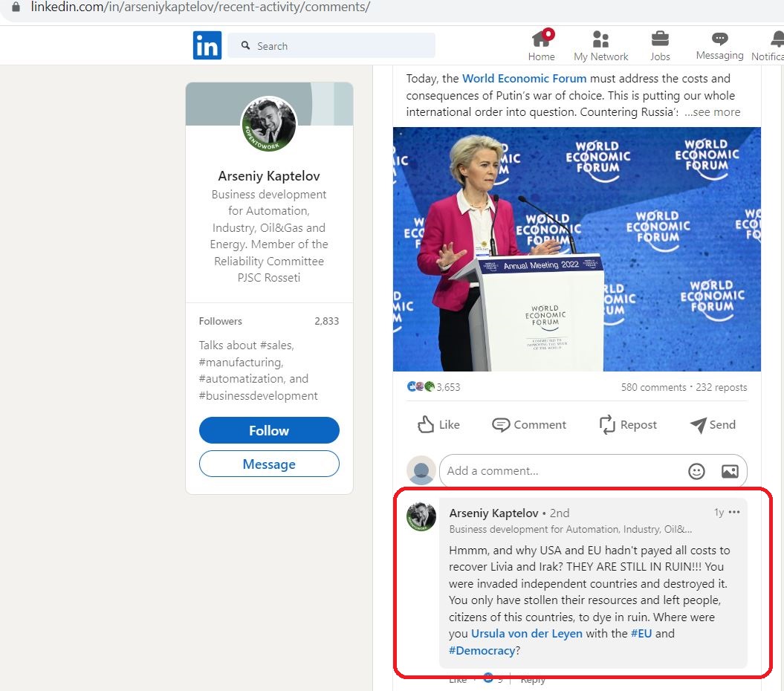Like the post
Image resolution: width=784 pixels, height=691 pixels.
[438, 424]
